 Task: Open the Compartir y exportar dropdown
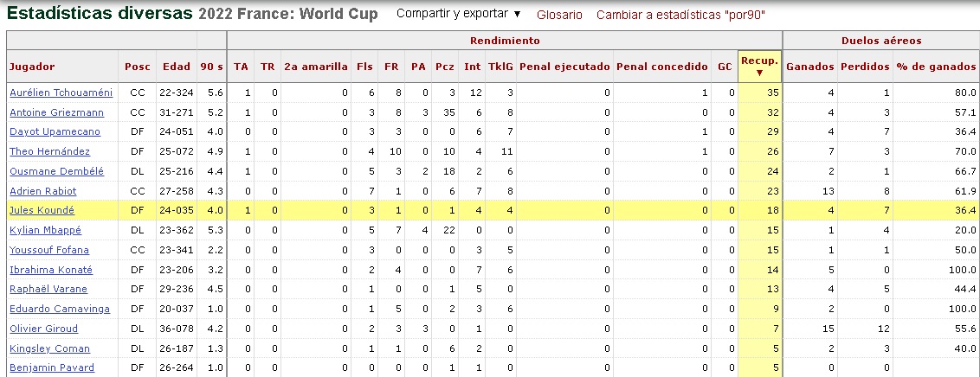[x=458, y=15]
